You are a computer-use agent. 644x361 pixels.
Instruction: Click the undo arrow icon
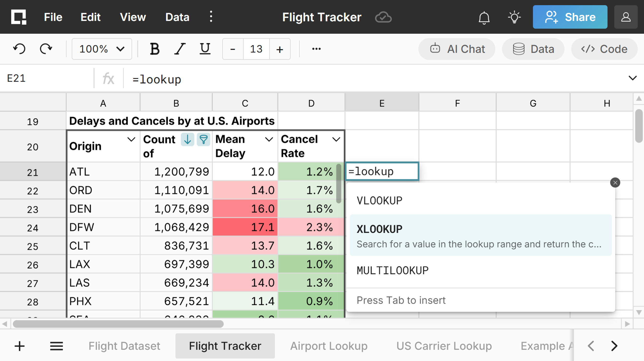19,49
